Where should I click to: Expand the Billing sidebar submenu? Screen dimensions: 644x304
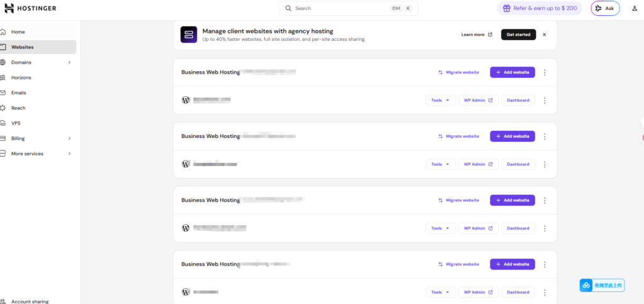tap(69, 138)
